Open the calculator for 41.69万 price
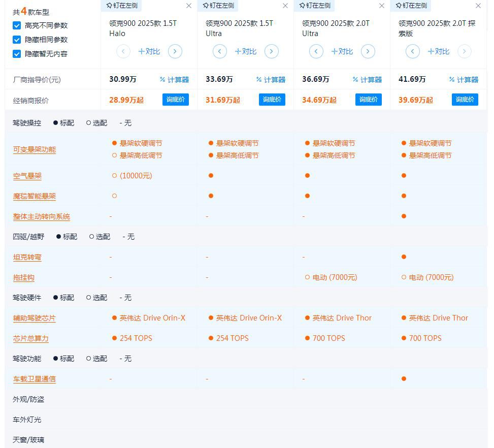Viewport: 494px width, 448px height. [x=464, y=80]
